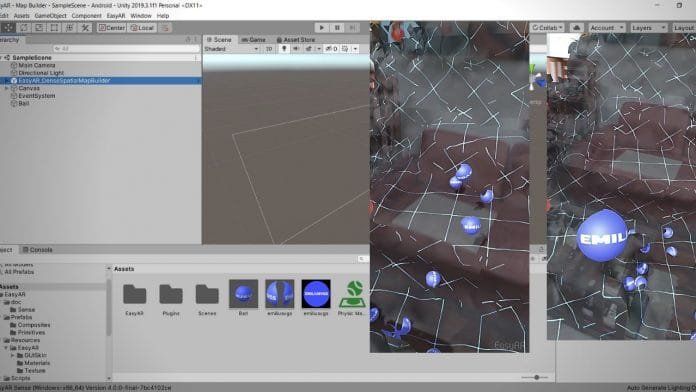This screenshot has width=696, height=392.
Task: Open the Layers dropdown
Action: click(x=649, y=28)
